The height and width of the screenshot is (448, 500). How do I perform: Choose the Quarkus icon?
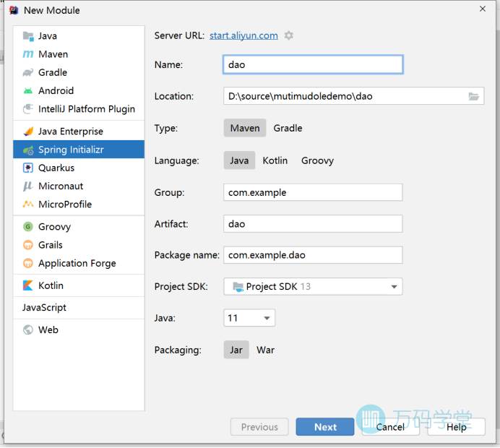pos(28,168)
